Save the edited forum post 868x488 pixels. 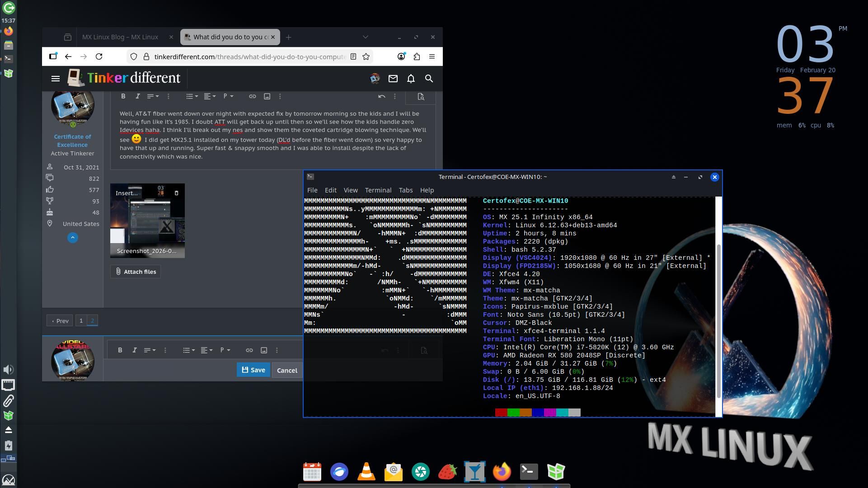[x=253, y=370]
